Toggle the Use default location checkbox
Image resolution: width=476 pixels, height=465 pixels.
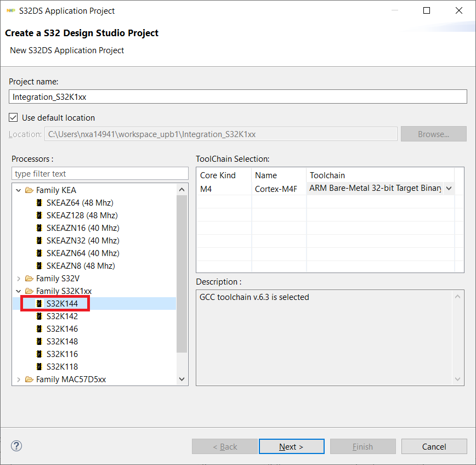(x=13, y=117)
